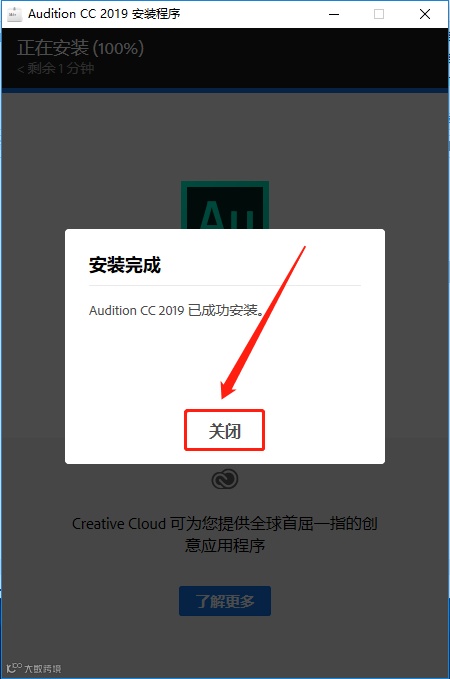Screen dimensions: 450x679
Task: Open the 了解更多 link button
Action: (x=225, y=601)
